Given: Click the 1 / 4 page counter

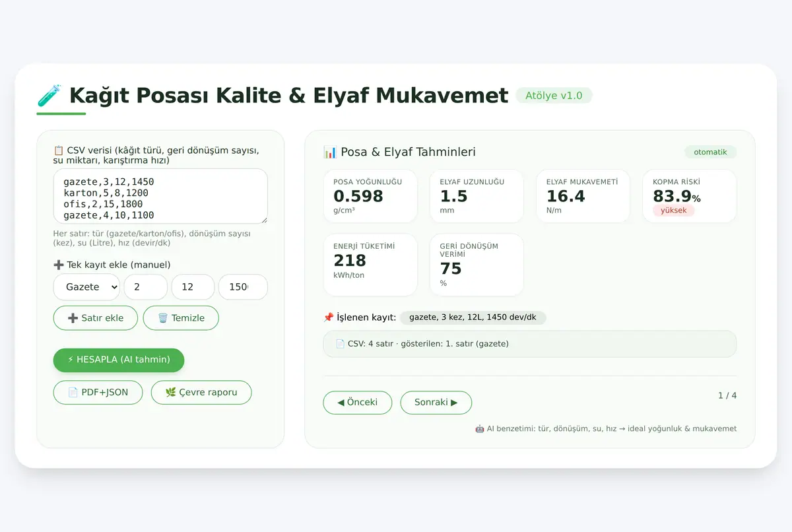Looking at the screenshot, I should [x=727, y=395].
